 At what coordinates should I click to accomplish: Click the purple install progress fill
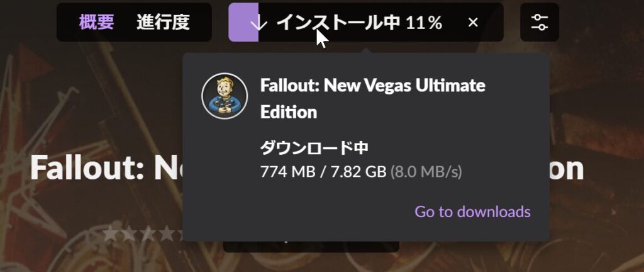(243, 22)
